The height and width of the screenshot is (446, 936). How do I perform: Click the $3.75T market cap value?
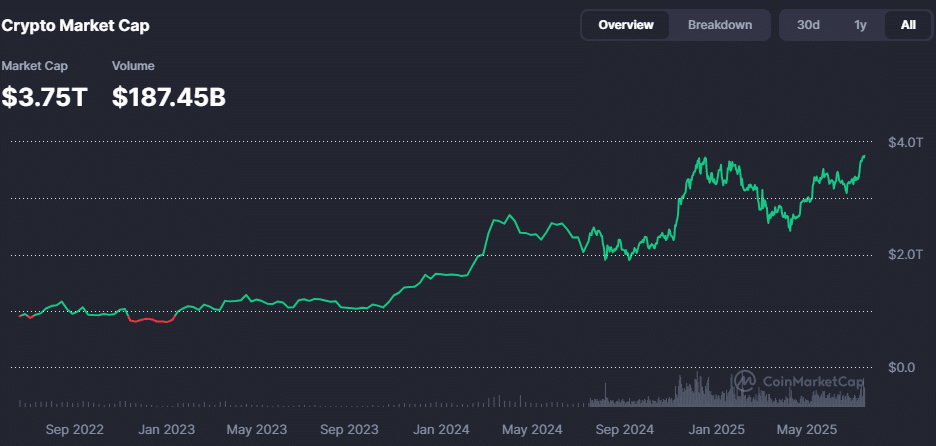point(44,97)
